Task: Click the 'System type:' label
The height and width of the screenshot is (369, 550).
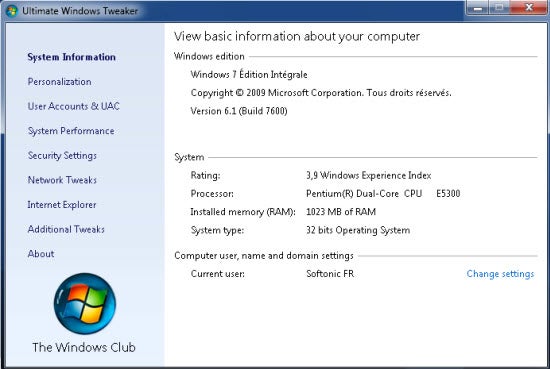Action: [217, 230]
